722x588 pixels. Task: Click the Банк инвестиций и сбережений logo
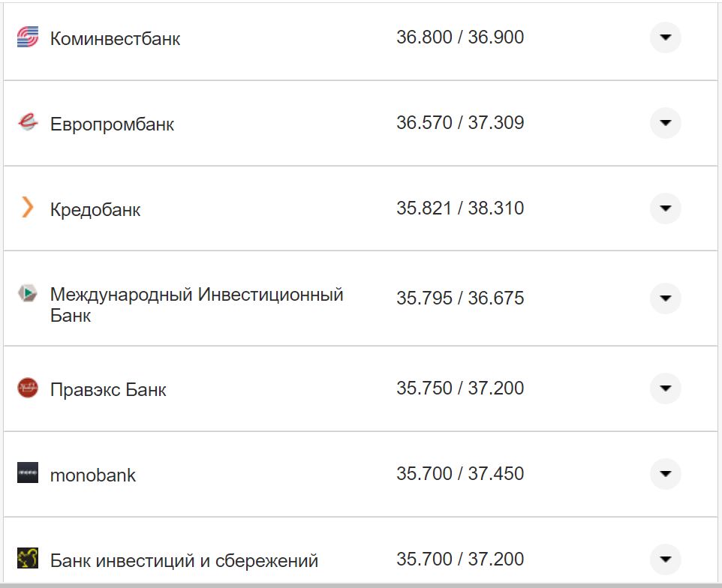tap(28, 559)
